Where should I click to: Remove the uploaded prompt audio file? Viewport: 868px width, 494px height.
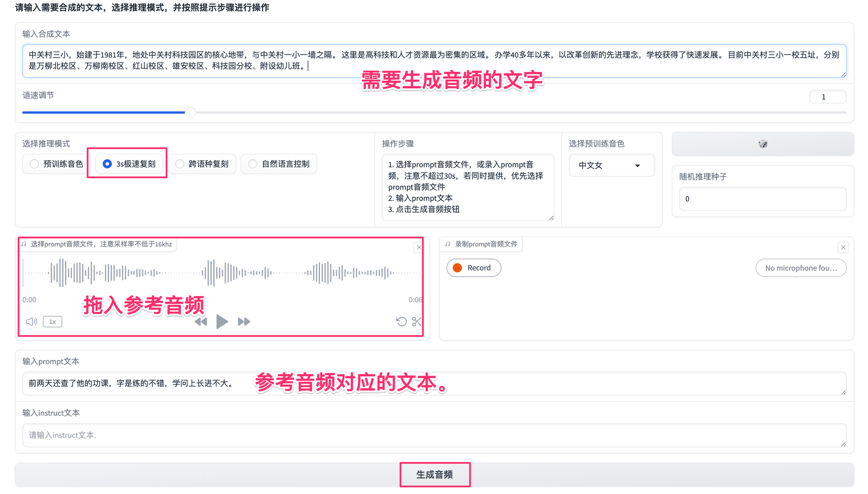click(x=419, y=247)
